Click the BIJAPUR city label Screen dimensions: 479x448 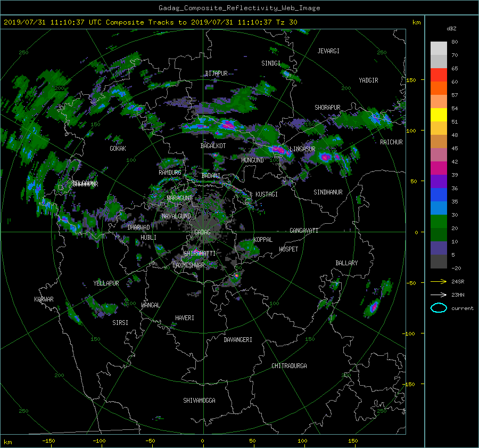tap(216, 74)
